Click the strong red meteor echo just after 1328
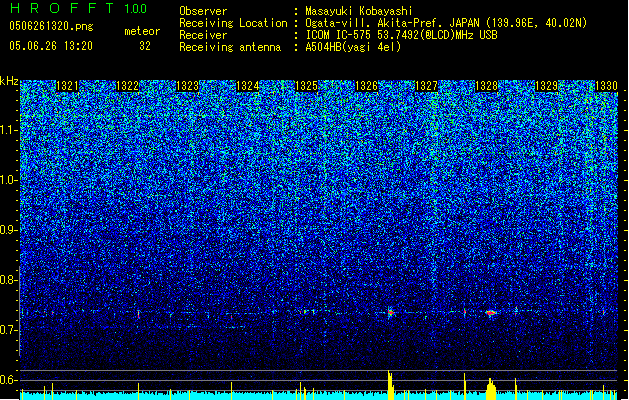Viewport: 629px width, 400px height. click(491, 313)
